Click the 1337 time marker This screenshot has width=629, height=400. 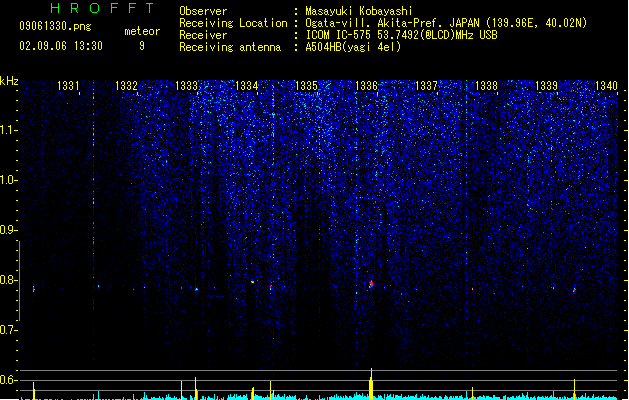[x=426, y=86]
